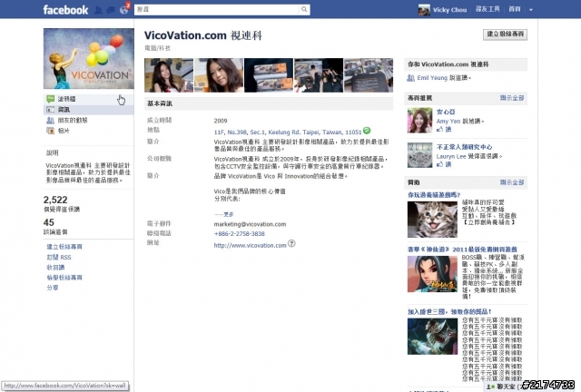Click the Facebook logo
The height and width of the screenshot is (392, 581).
pos(65,10)
